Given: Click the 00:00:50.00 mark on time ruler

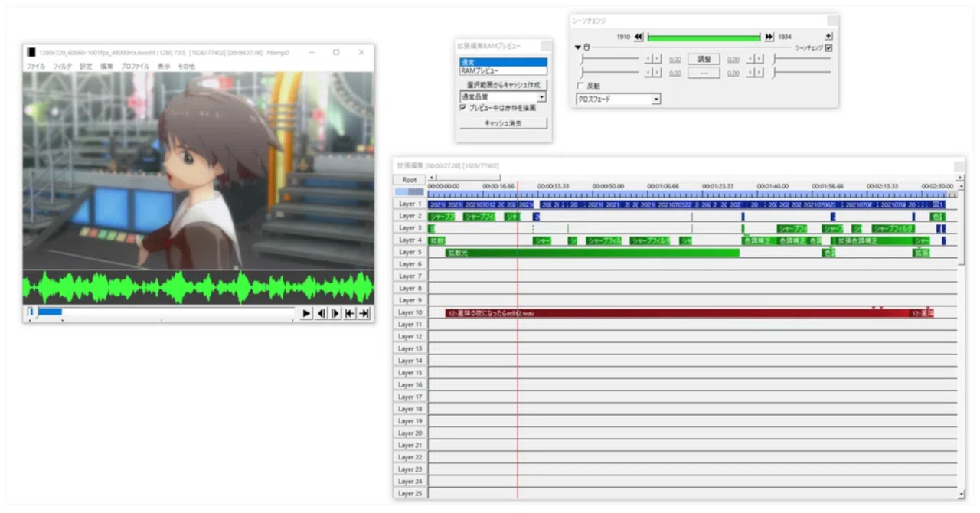Looking at the screenshot, I should [x=608, y=186].
